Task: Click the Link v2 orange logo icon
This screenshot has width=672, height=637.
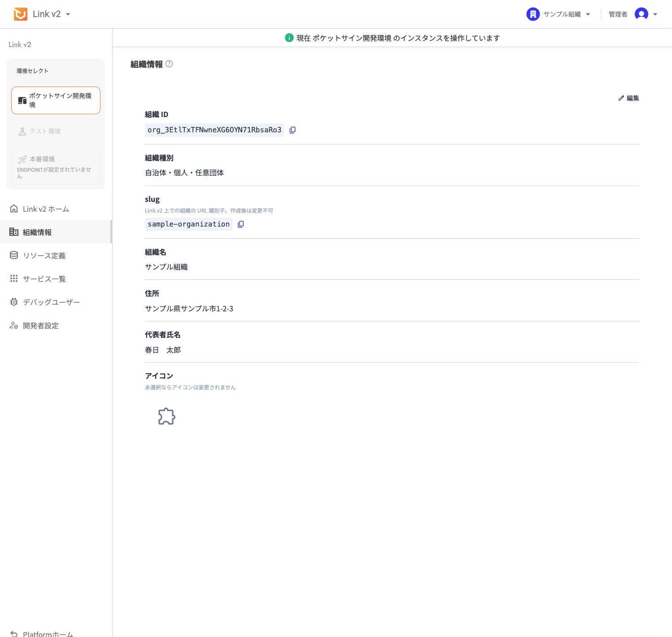Action: 21,14
